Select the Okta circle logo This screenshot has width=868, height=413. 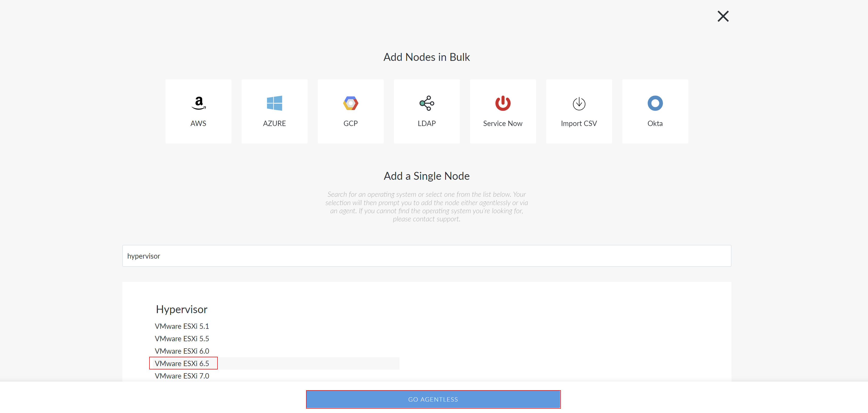pos(655,103)
